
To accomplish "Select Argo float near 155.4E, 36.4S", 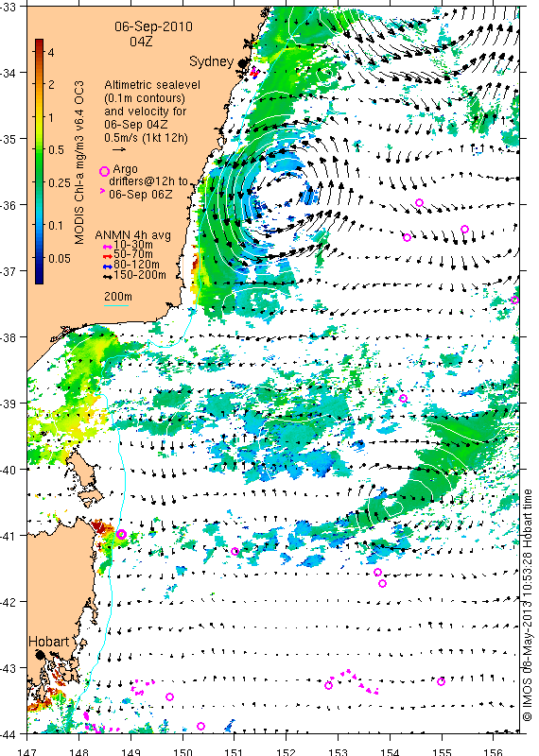I will 464,229.
